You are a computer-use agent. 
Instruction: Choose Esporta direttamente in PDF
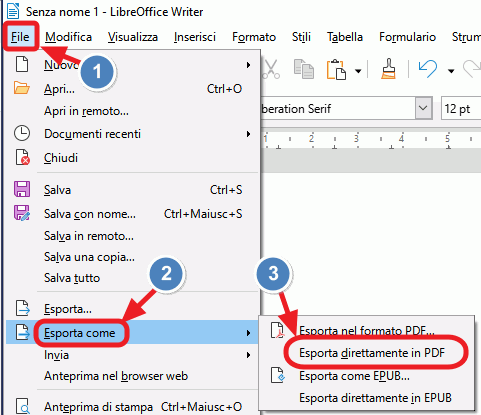tap(372, 353)
